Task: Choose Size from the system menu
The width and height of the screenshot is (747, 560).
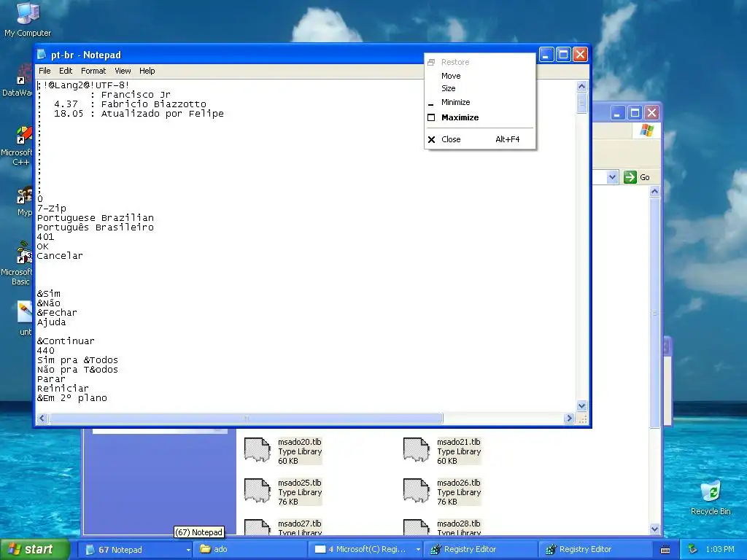Action: [x=480, y=88]
